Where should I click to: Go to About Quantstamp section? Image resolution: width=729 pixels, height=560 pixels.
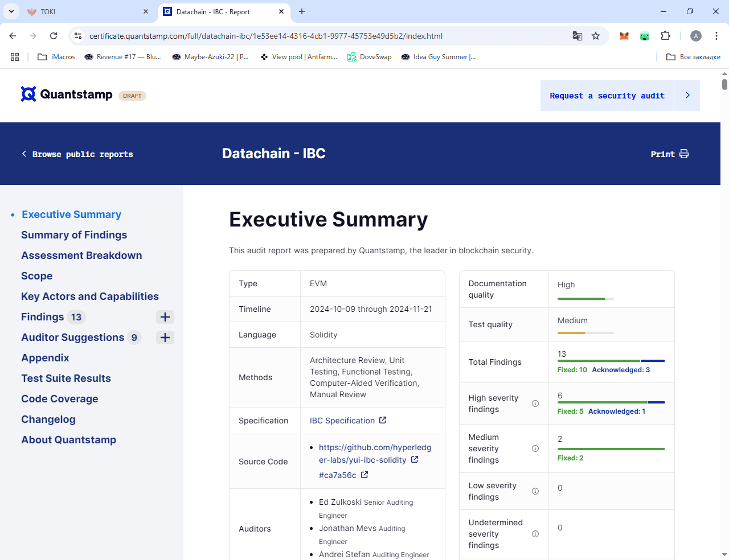tap(69, 440)
